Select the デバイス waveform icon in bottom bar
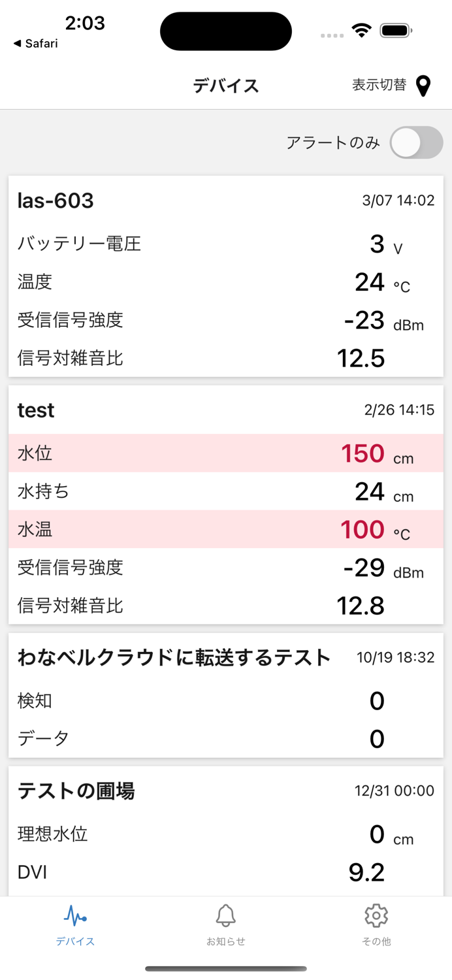Viewport: 452px width, 980px height. [x=75, y=917]
